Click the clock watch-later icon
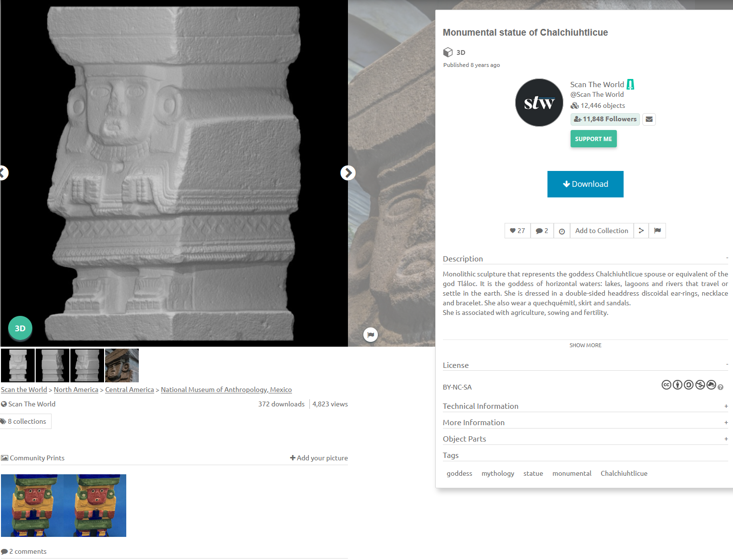 [x=561, y=231]
